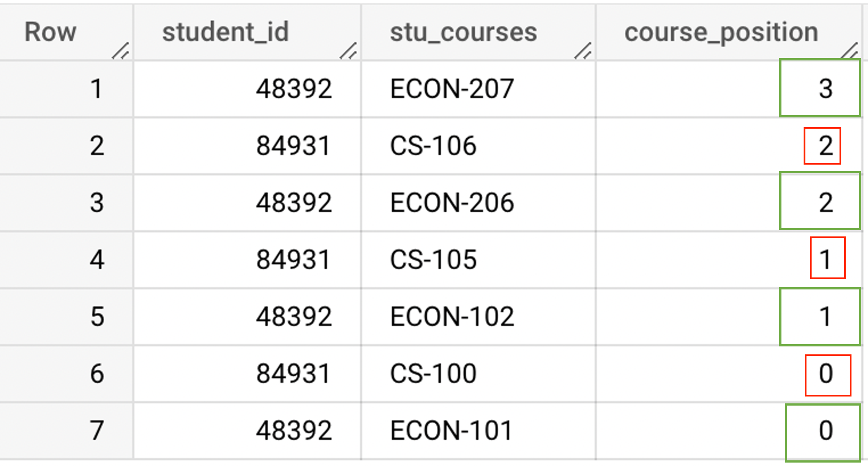Image resolution: width=868 pixels, height=466 pixels.
Task: Click the stu_courses column resize handle
Action: coord(583,52)
